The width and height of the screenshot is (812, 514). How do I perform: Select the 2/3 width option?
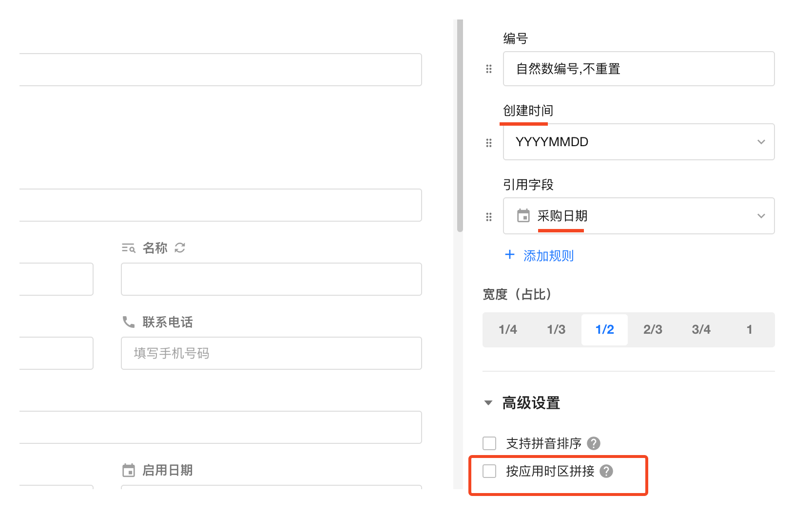tap(653, 330)
